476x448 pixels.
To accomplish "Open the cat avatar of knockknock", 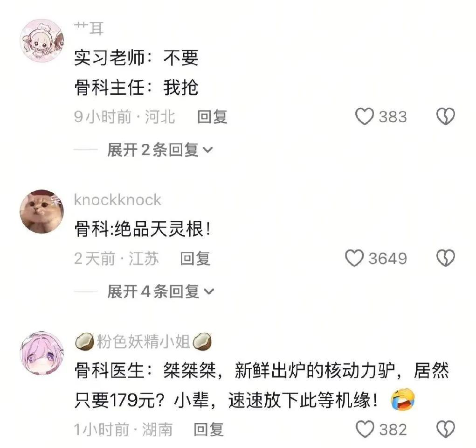I will (41, 211).
